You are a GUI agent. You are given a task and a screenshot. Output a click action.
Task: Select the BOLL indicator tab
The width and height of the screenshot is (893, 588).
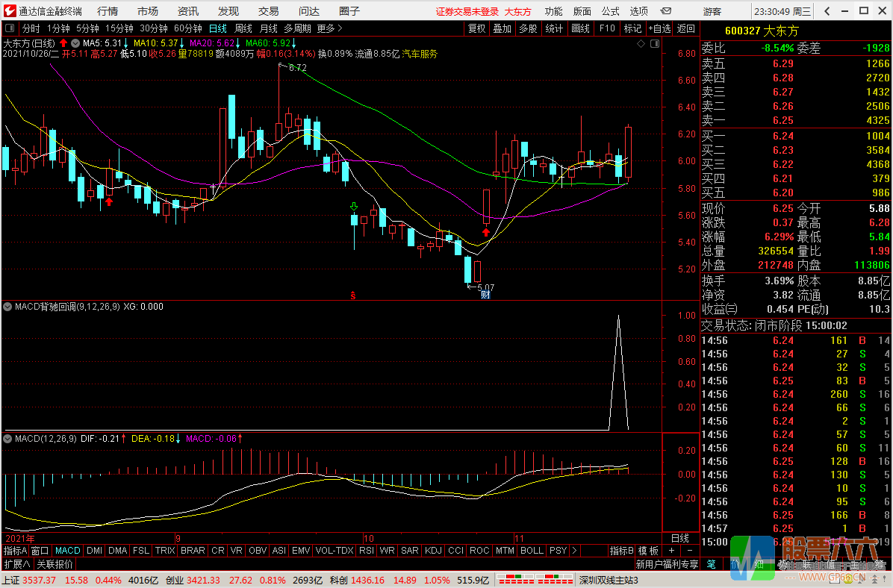[532, 551]
